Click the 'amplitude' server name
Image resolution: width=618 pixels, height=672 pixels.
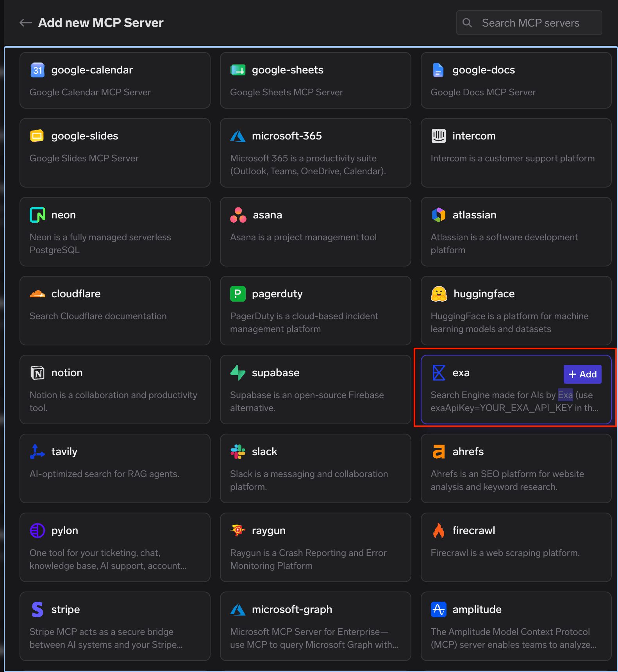(x=477, y=609)
